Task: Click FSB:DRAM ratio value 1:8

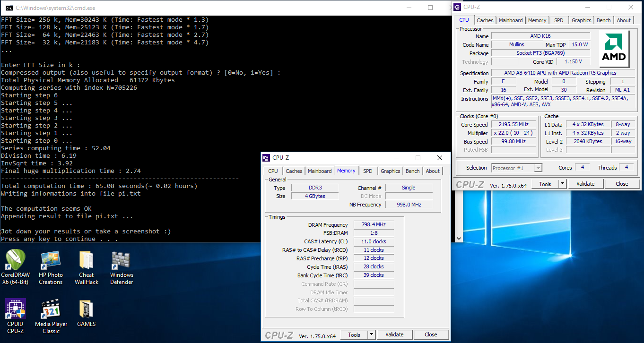Action: [374, 233]
